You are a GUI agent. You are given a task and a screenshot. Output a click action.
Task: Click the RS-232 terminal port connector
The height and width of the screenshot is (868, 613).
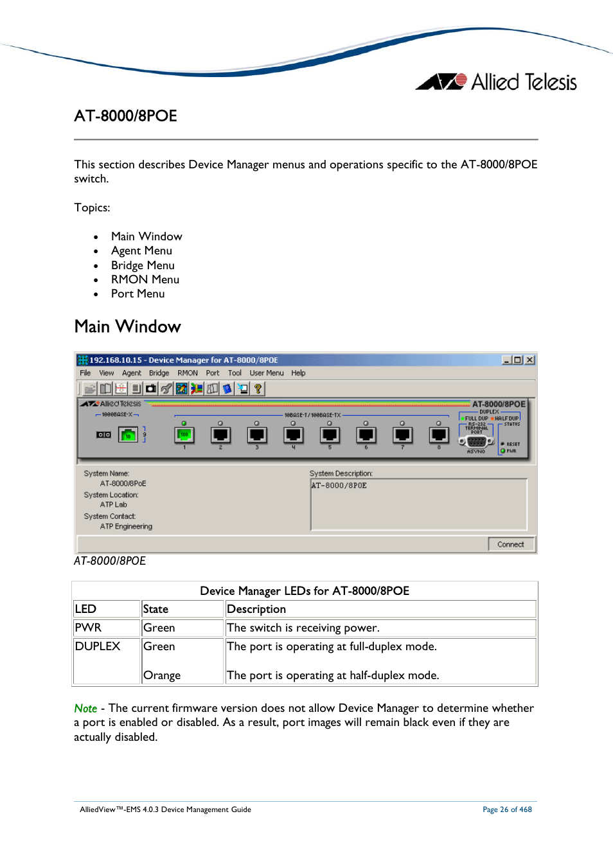476,441
